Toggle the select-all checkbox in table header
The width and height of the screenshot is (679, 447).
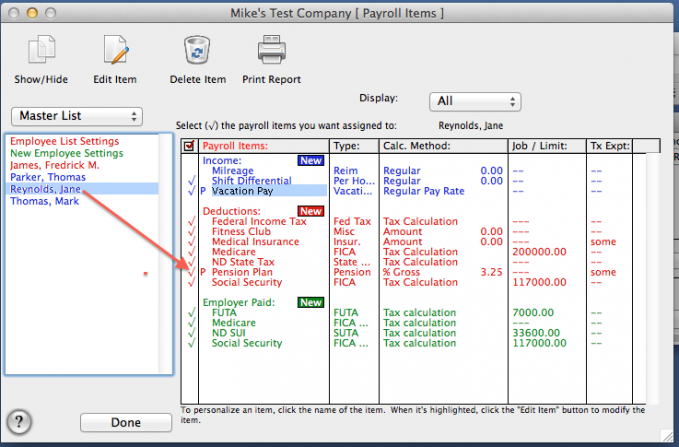pos(189,146)
